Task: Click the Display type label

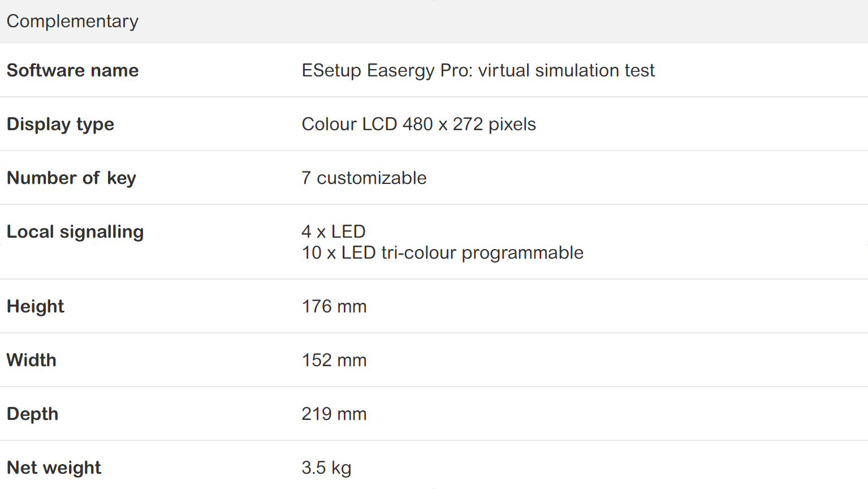Action: 61,124
